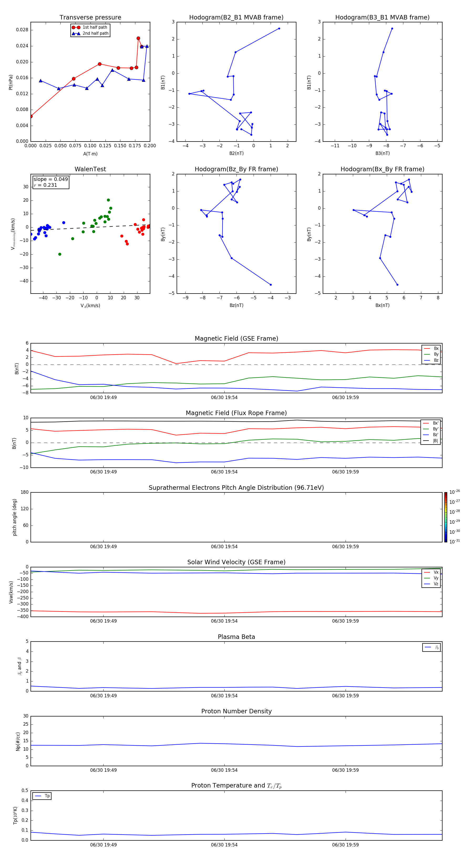Click the 'r = 0.231' annotation text

[45, 185]
